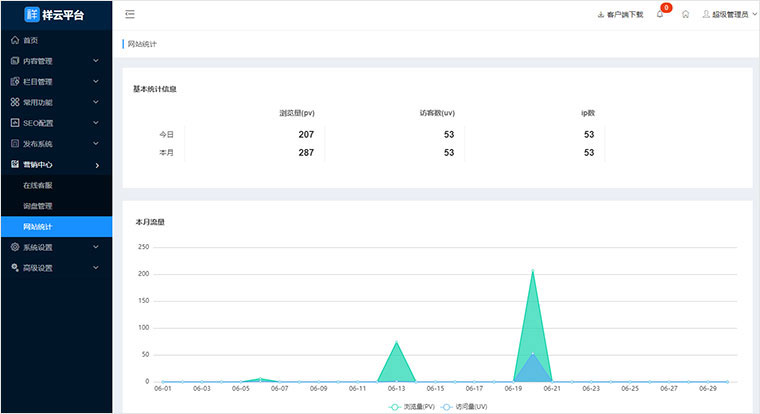Open the 超级管理员 user dropdown
Image resolution: width=760 pixels, height=414 pixels.
(725, 15)
